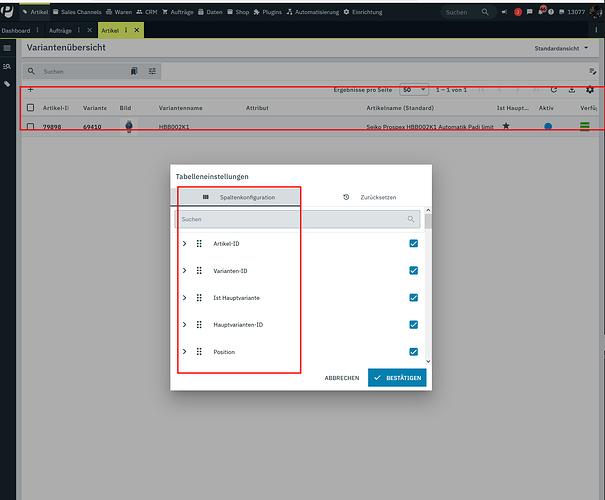Open the Ergebnisse pro Seite dropdown
This screenshot has width=605, height=500.
[414, 90]
